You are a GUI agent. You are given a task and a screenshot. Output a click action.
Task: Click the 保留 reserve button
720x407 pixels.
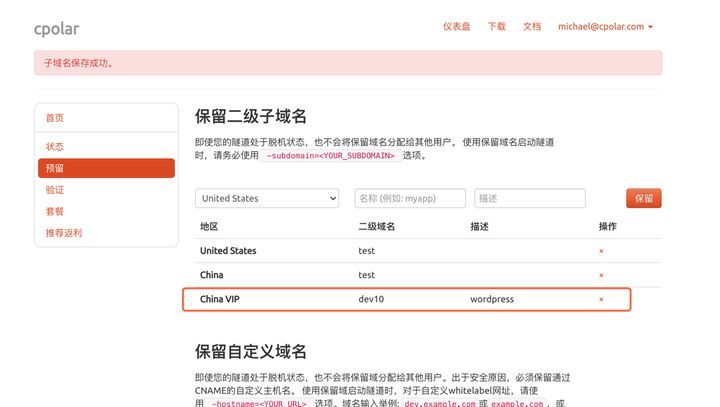(644, 198)
